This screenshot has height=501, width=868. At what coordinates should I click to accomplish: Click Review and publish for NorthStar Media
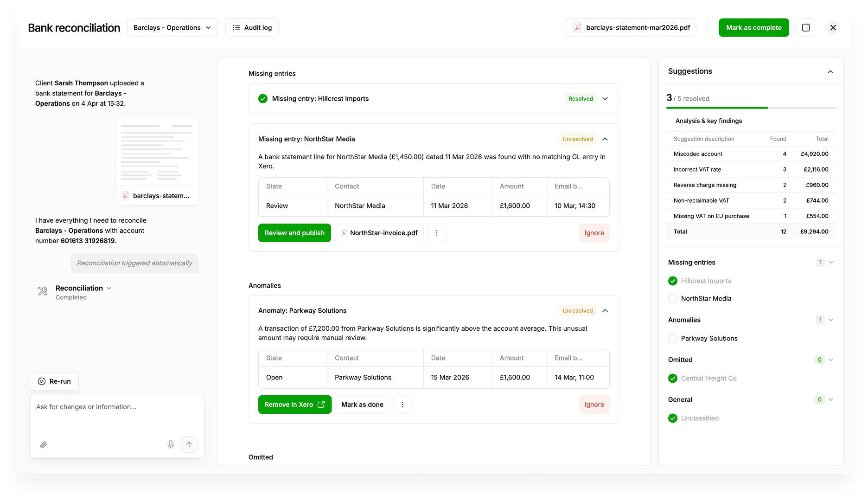[294, 233]
